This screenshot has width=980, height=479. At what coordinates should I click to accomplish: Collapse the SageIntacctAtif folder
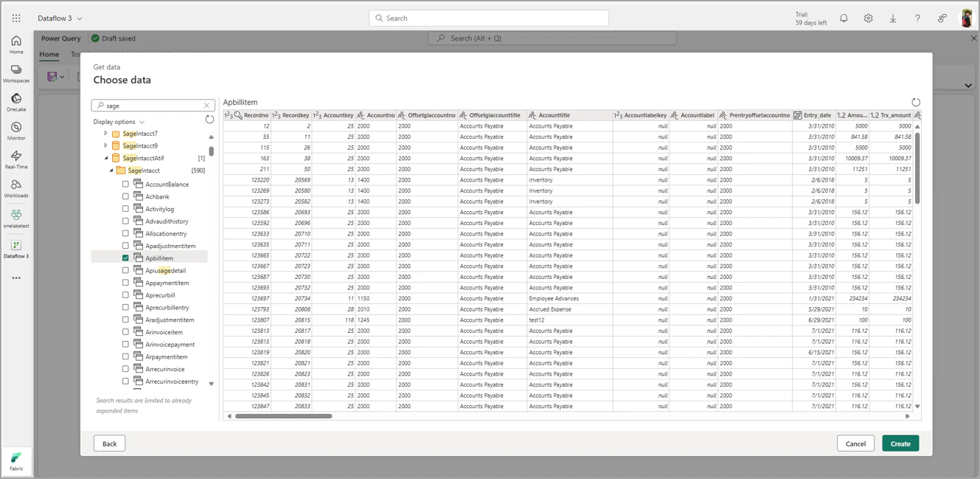(105, 158)
